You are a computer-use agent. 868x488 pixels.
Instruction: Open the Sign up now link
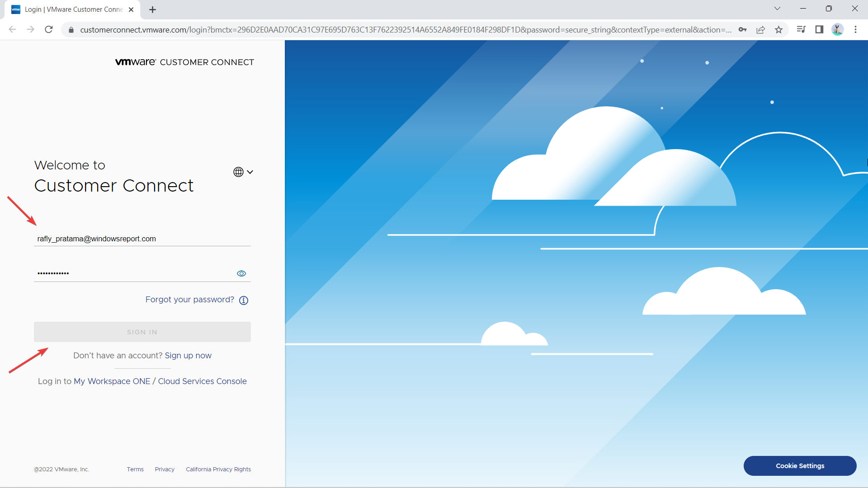coord(188,356)
